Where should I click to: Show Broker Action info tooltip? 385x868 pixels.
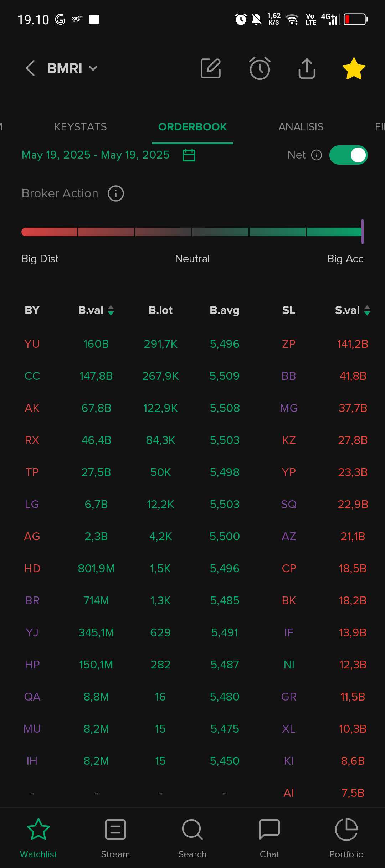click(116, 193)
